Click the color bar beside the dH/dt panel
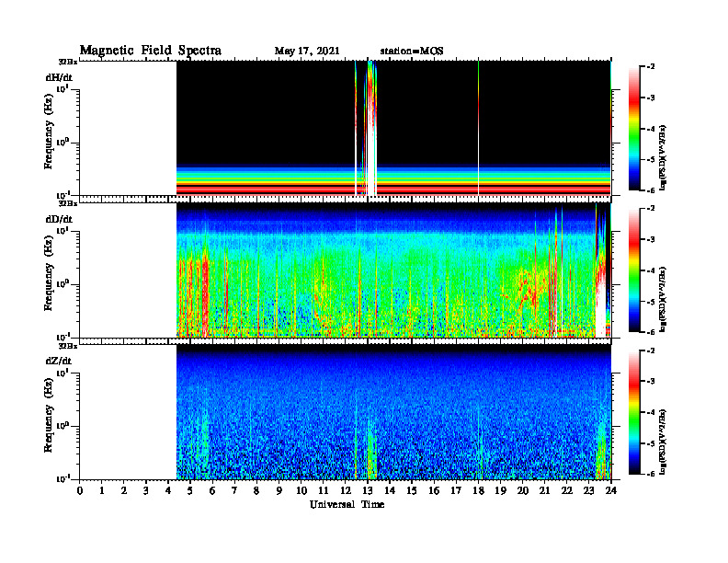The width and height of the screenshot is (728, 563). tap(634, 129)
